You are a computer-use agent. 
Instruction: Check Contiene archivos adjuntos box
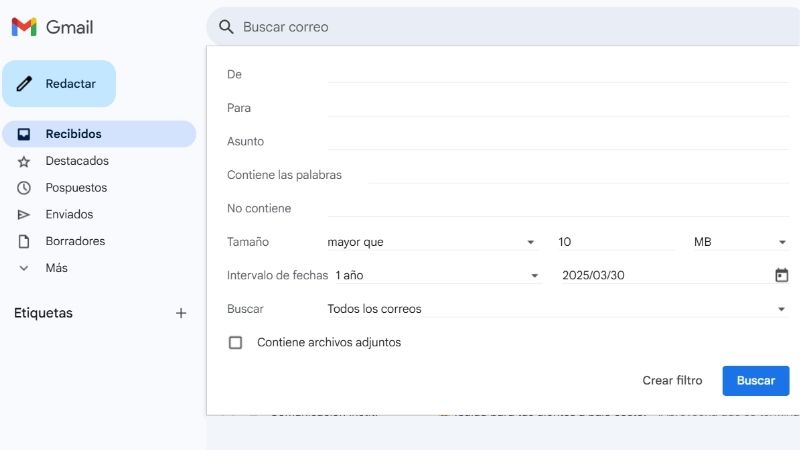[x=235, y=342]
